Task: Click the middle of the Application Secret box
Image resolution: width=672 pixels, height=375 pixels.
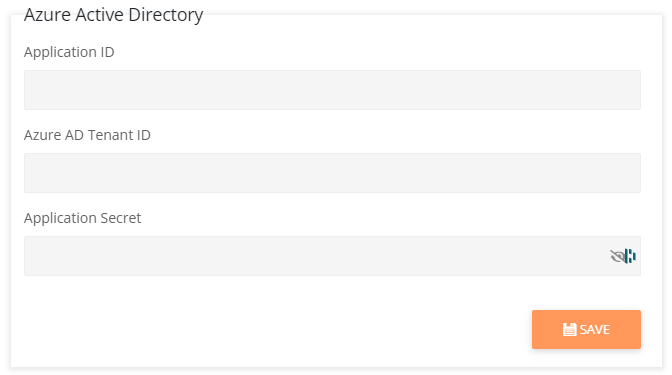Action: click(332, 256)
